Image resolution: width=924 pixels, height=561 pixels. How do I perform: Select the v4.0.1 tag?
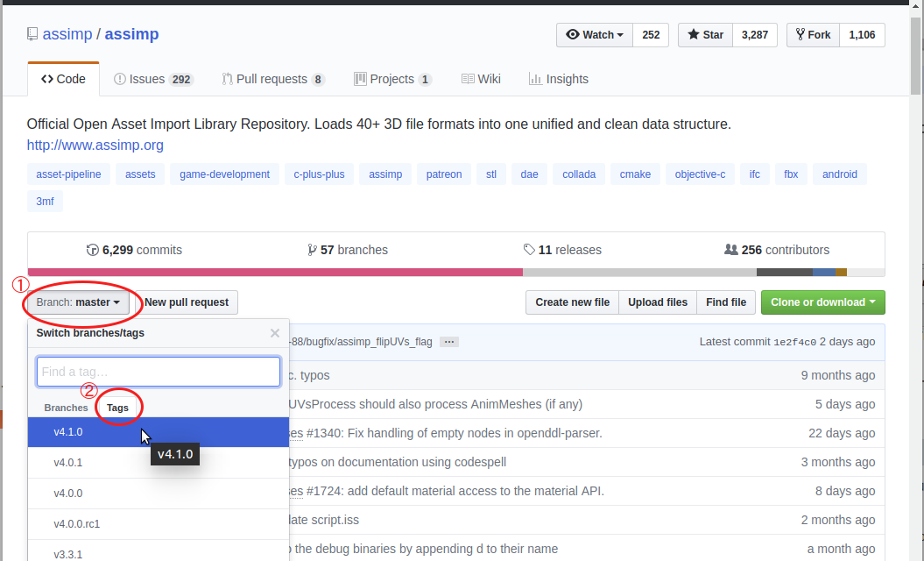coord(68,463)
